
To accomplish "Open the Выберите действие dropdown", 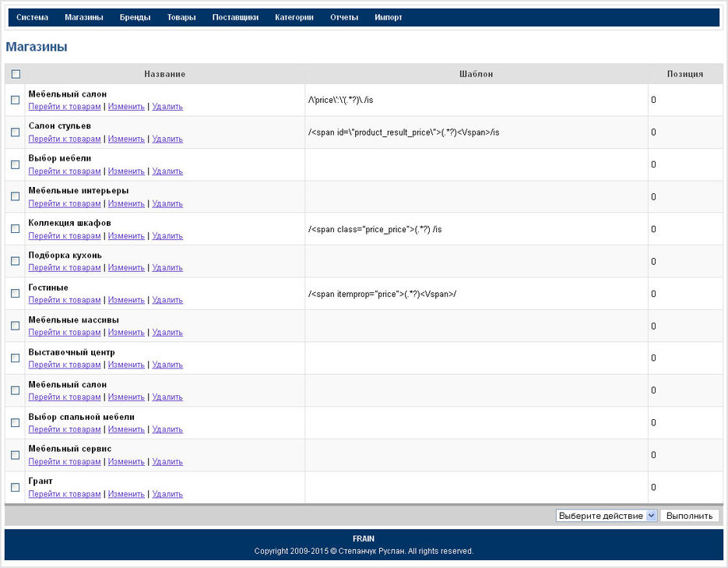I will [607, 516].
